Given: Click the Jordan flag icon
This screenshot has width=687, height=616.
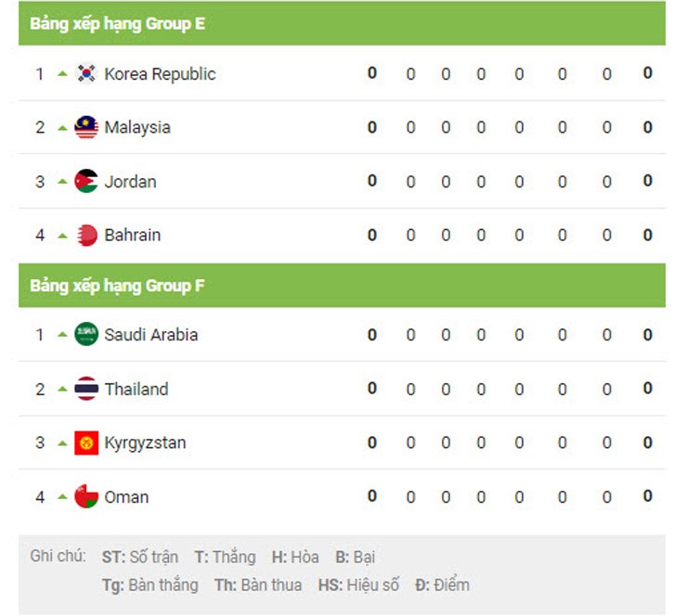Looking at the screenshot, I should 86,181.
